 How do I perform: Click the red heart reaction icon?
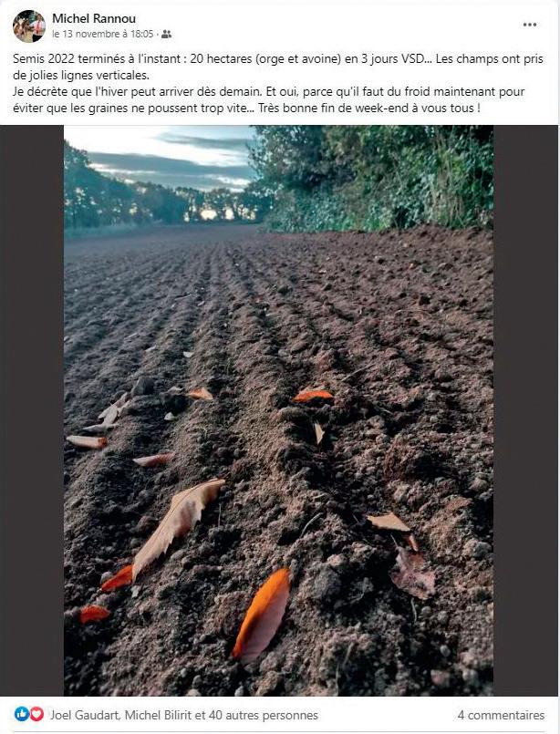coord(36,714)
